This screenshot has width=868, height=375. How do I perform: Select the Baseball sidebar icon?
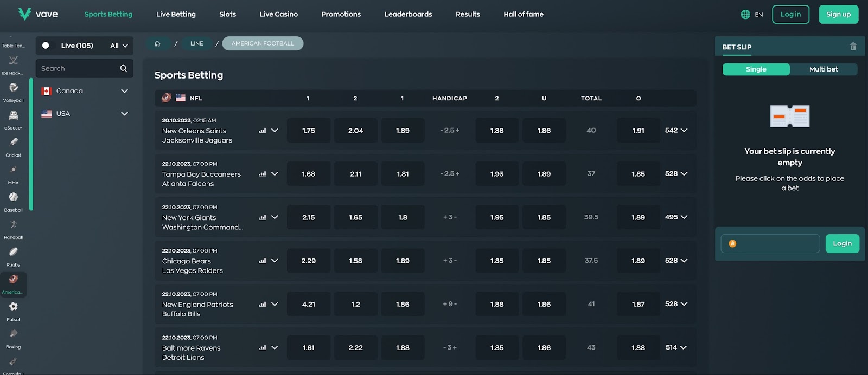14,201
